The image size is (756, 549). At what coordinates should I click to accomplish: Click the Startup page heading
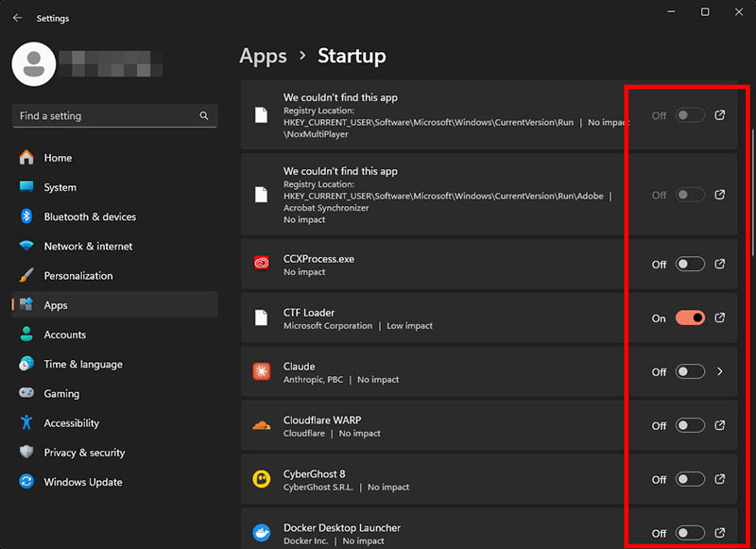352,56
